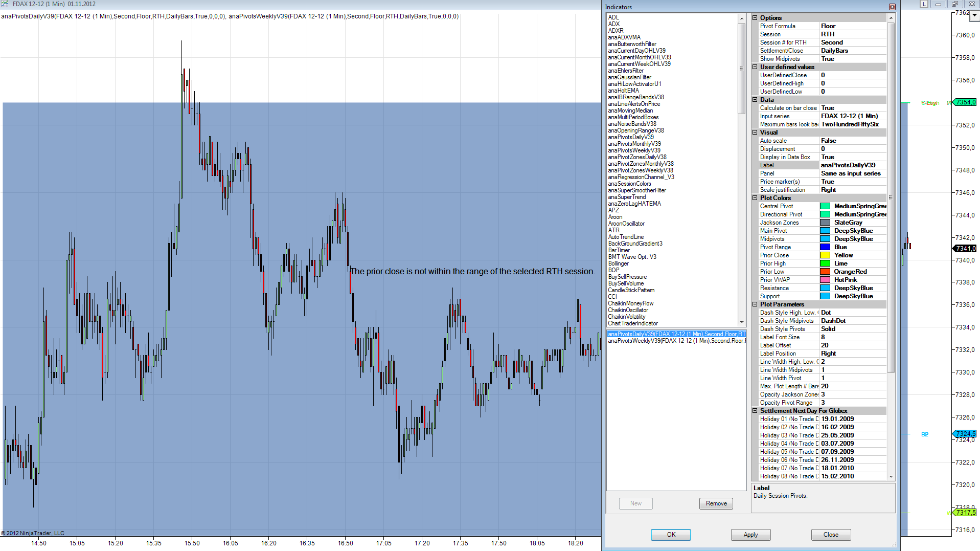980x551 pixels.
Task: Click the Scale justification Right value
Action: (853, 190)
